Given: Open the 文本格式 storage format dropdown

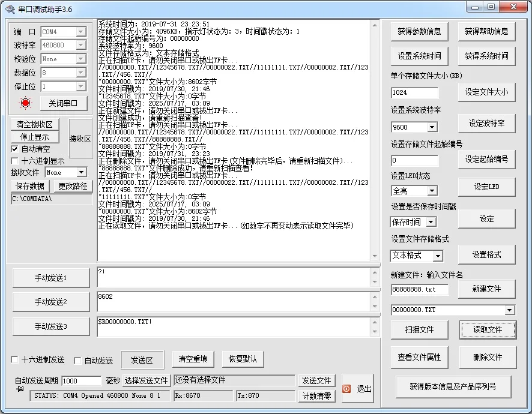Looking at the screenshot, I should (x=438, y=256).
